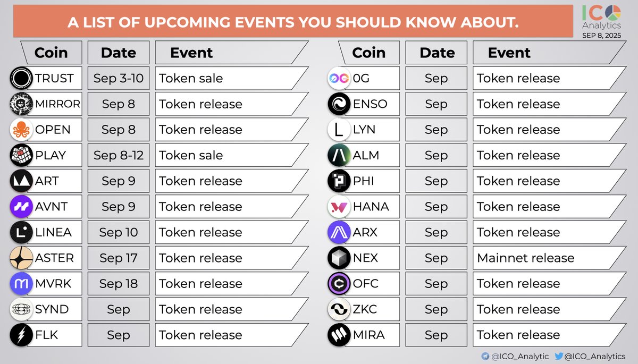This screenshot has width=638, height=364.
Task: Click the purple AVNT coin icon
Action: [x=22, y=207]
